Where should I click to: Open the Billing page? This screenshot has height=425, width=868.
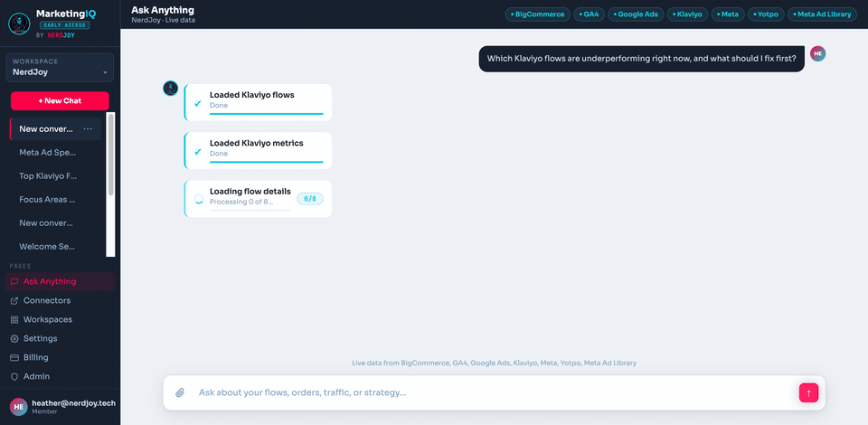60,357
